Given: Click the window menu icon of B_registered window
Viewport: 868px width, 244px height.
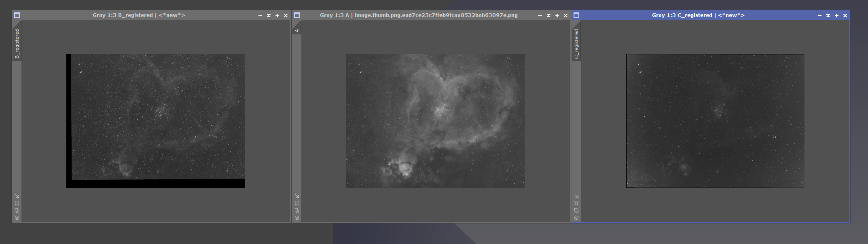Looking at the screenshot, I should click(x=17, y=15).
